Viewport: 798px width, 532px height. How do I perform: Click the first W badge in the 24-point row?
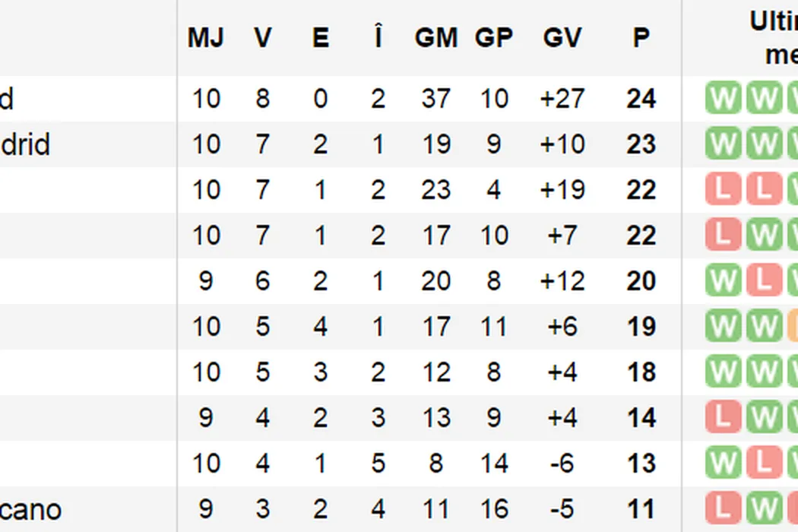(x=722, y=99)
